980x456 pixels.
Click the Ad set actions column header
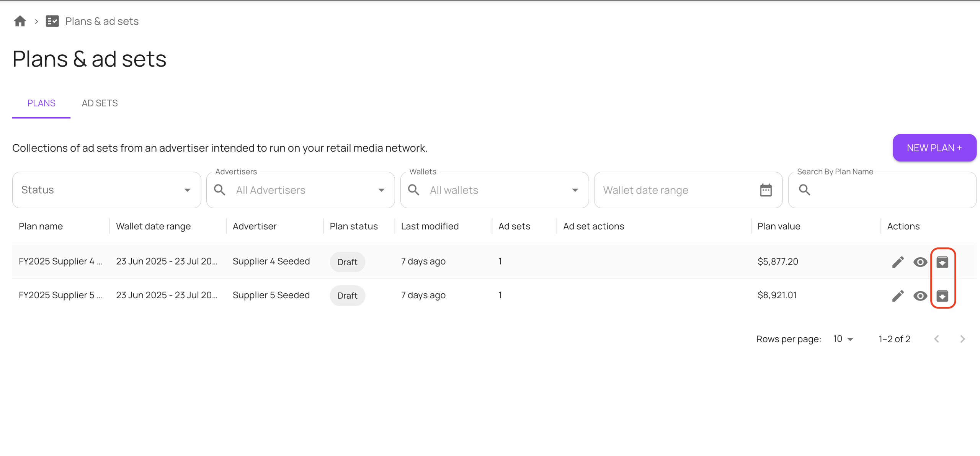click(593, 226)
